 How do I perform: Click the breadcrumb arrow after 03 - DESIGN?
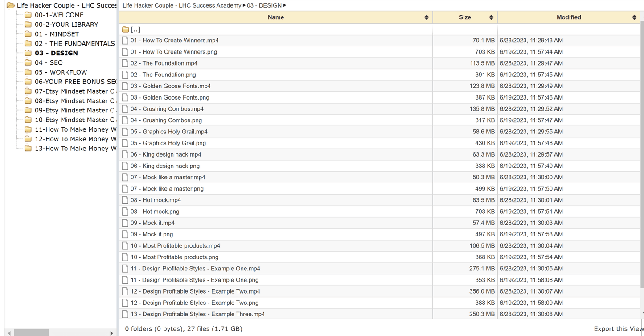click(285, 5)
